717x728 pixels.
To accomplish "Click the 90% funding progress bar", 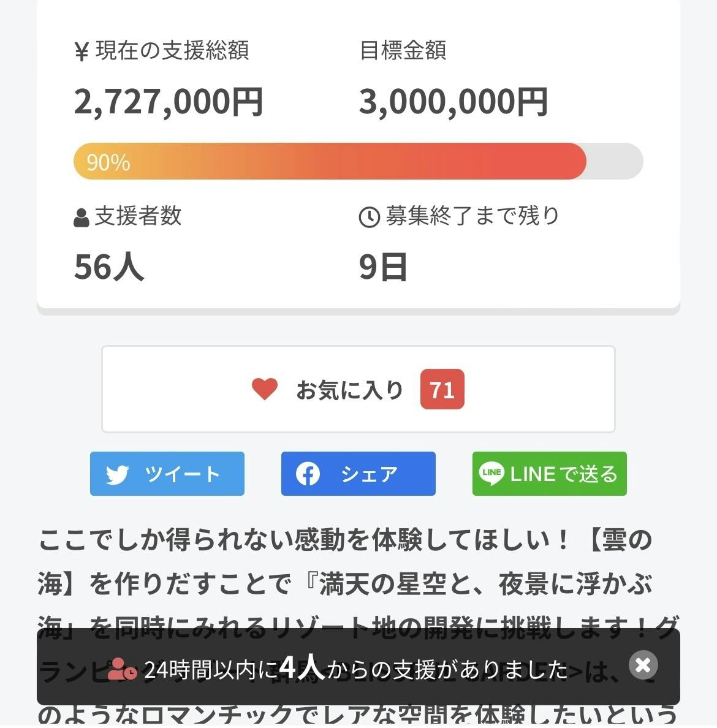I will pos(358,162).
